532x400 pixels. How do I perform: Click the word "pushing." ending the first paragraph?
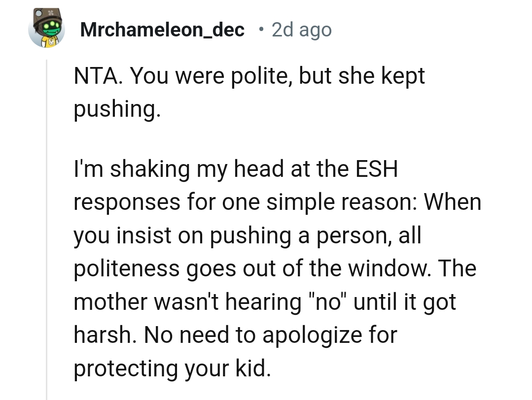117,109
